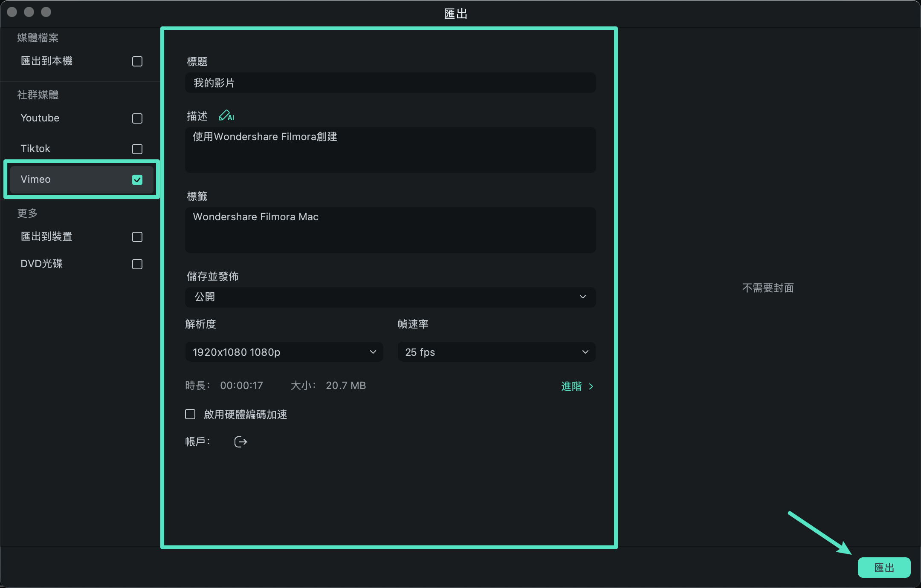This screenshot has width=921, height=588.
Task: Click the 20.7 MB size value
Action: 346,386
